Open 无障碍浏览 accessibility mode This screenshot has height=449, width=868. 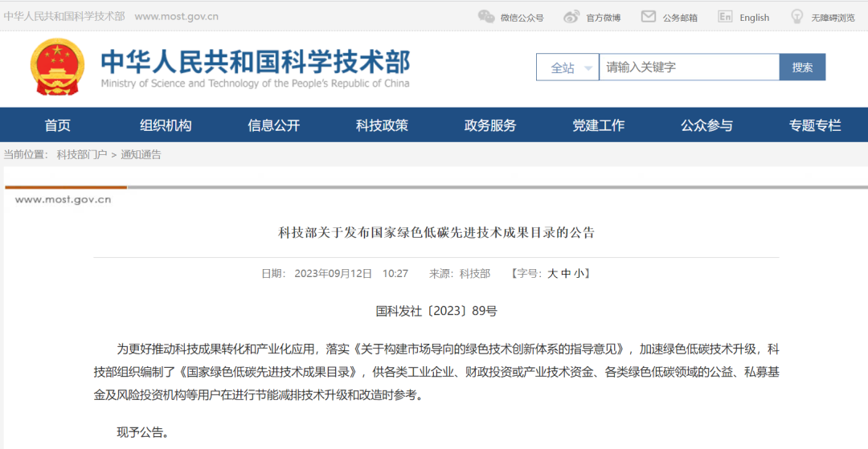[x=833, y=18]
